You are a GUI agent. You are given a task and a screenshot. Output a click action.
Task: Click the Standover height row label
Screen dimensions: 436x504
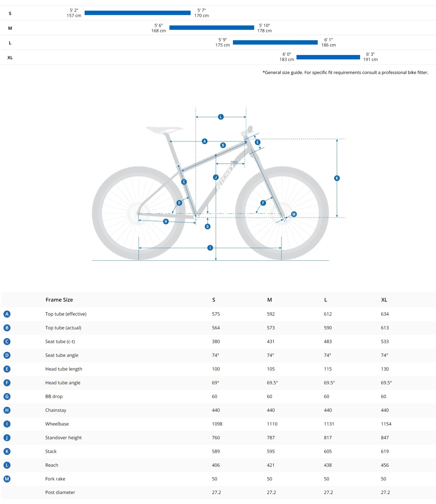coord(63,438)
